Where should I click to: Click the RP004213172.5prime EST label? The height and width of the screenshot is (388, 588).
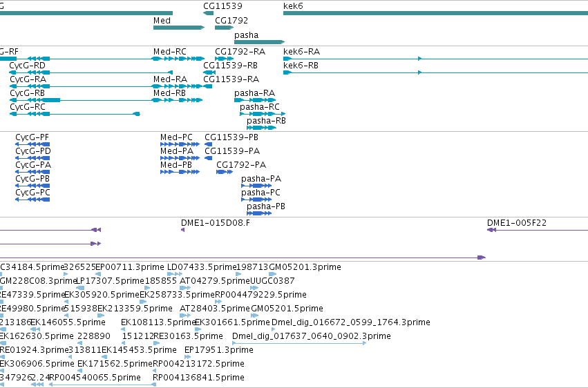click(199, 365)
